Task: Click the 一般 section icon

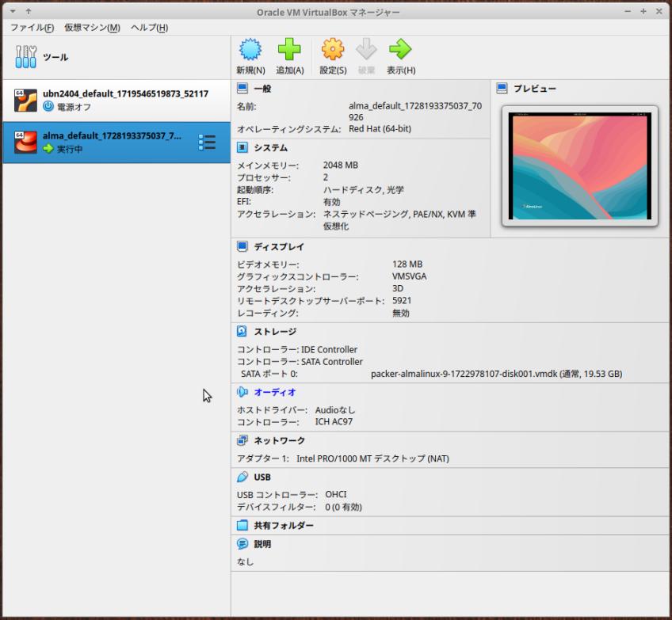Action: pyautogui.click(x=242, y=88)
